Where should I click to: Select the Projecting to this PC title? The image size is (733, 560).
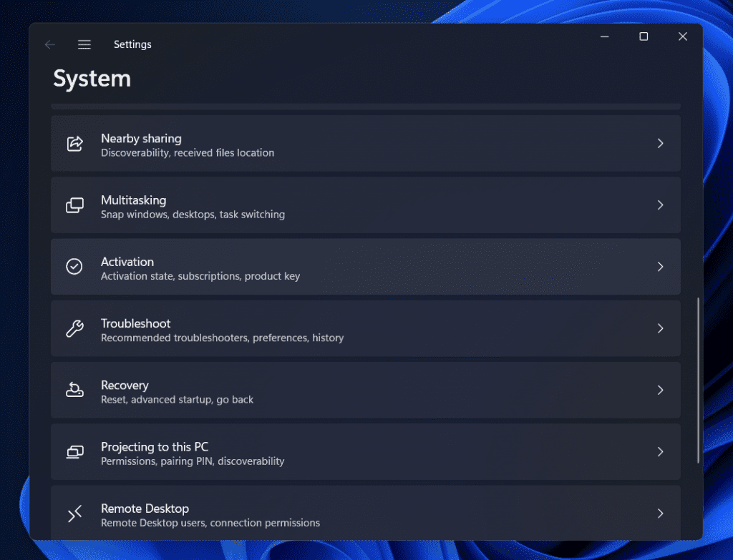pos(155,447)
